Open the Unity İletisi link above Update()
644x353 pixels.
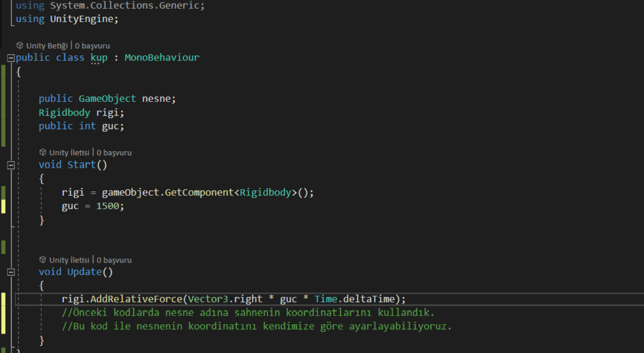pyautogui.click(x=69, y=260)
